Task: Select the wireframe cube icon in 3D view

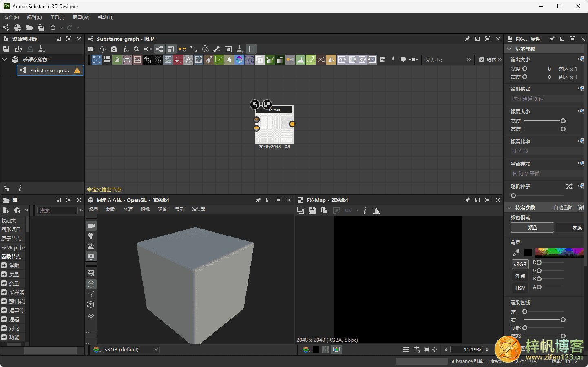Action: [91, 305]
